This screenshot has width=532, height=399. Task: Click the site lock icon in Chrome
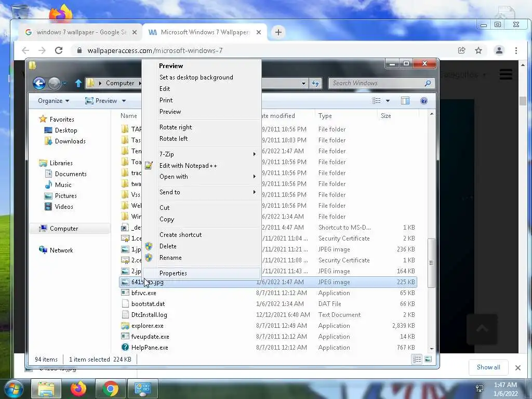pyautogui.click(x=79, y=50)
